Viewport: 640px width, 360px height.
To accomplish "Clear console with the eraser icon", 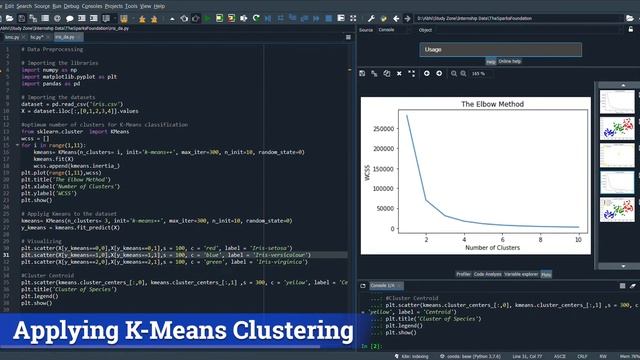I will click(633, 286).
